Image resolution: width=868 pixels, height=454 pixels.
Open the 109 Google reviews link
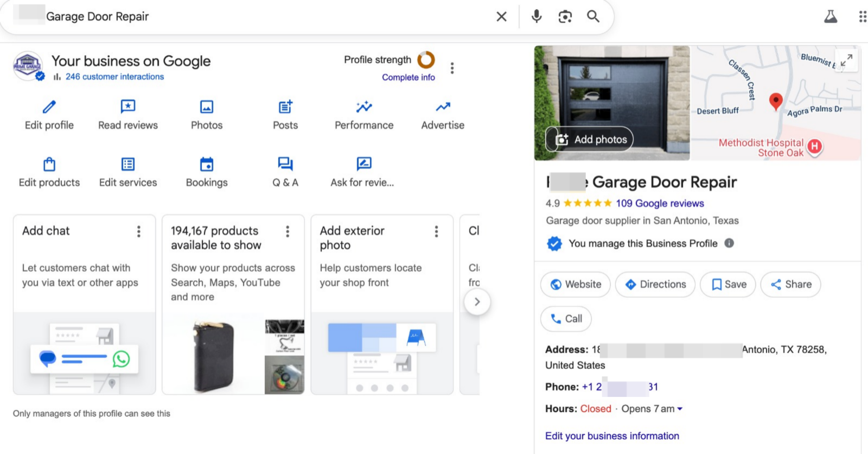[x=660, y=203]
